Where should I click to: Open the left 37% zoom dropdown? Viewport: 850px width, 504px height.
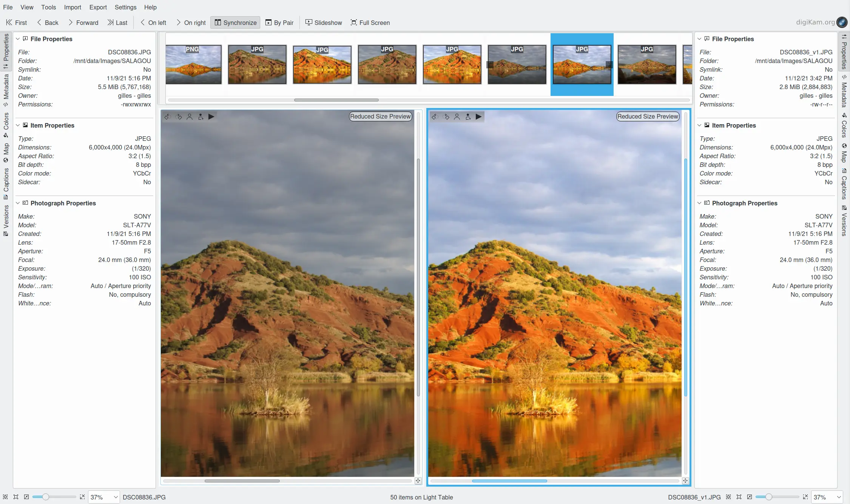(x=116, y=497)
